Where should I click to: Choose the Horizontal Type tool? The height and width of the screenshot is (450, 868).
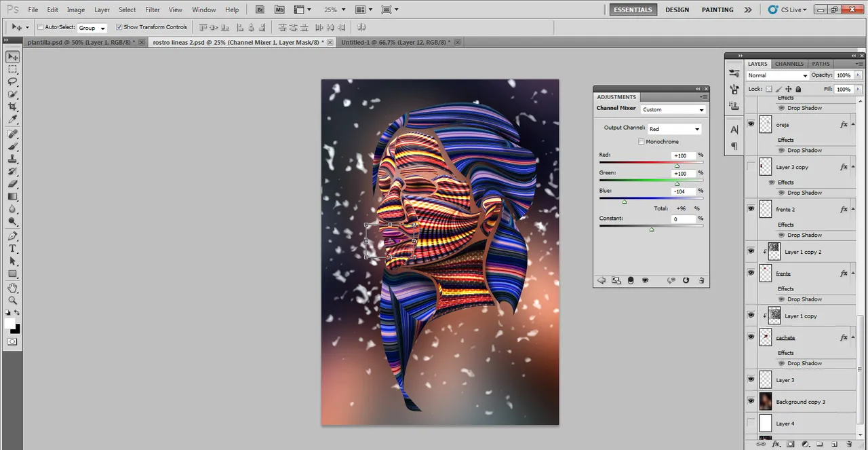pos(12,249)
